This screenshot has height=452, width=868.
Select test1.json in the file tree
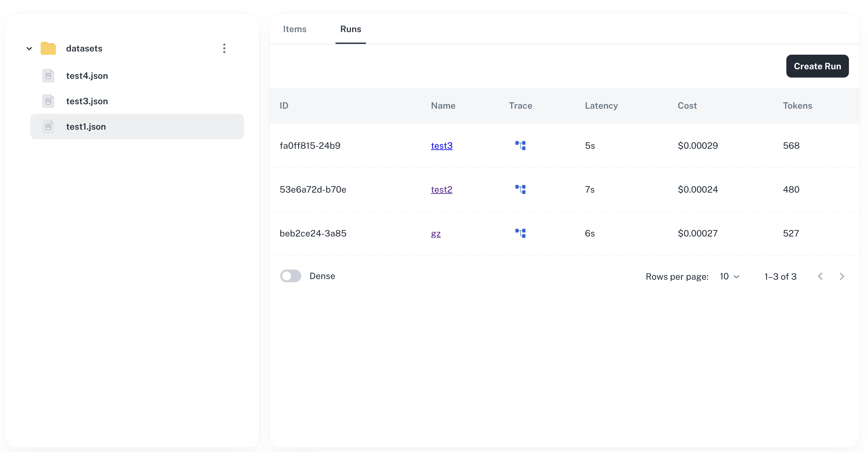(86, 127)
